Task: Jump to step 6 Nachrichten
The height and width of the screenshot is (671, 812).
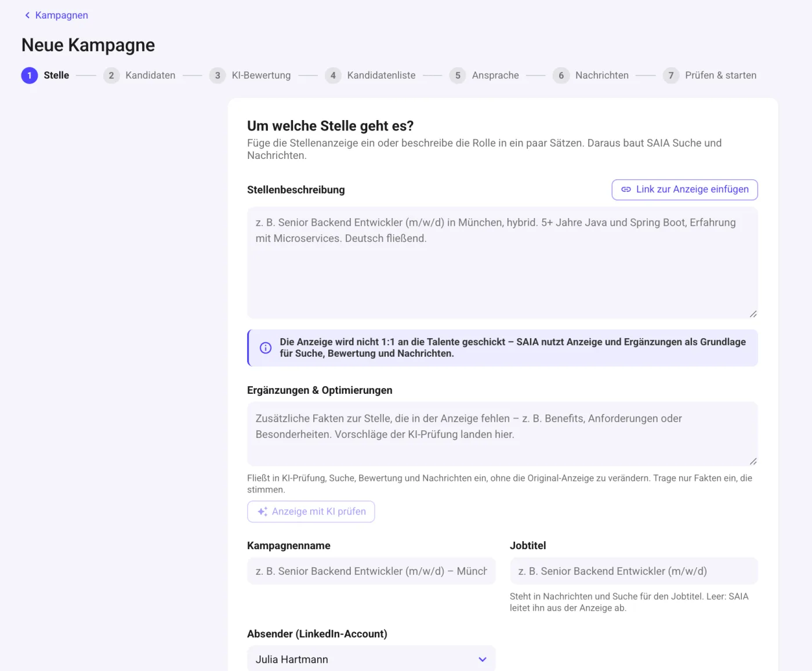Action: (590, 75)
